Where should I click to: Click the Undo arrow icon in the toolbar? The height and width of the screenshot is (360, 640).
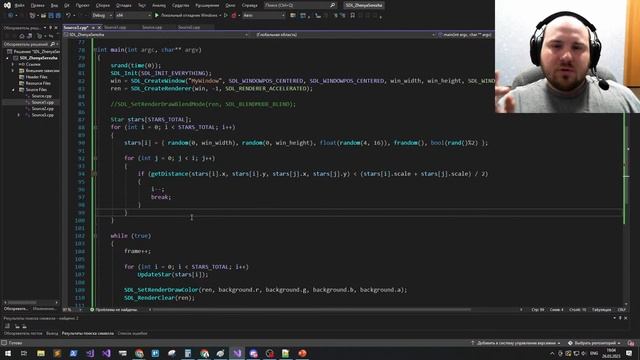coord(68,16)
